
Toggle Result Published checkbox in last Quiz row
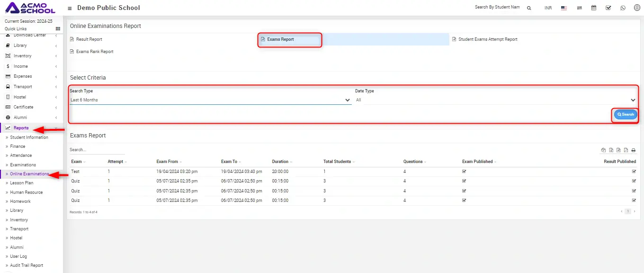[634, 200]
